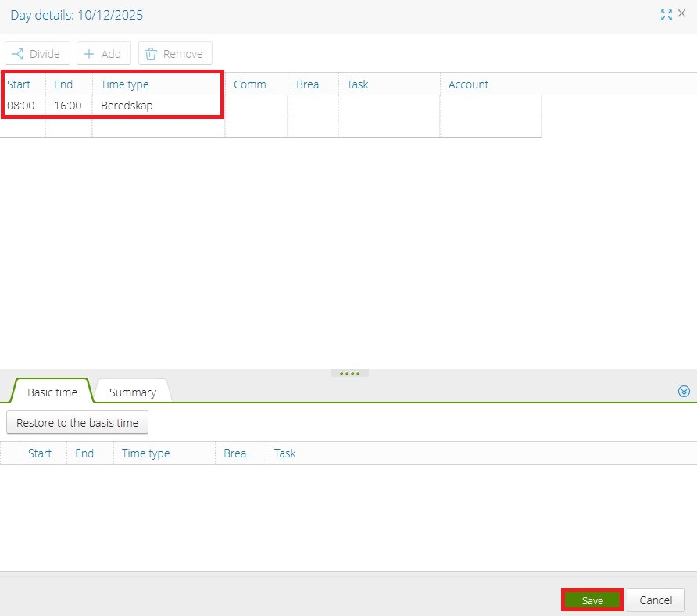
Task: Sort by upper Start column header
Action: click(x=20, y=84)
